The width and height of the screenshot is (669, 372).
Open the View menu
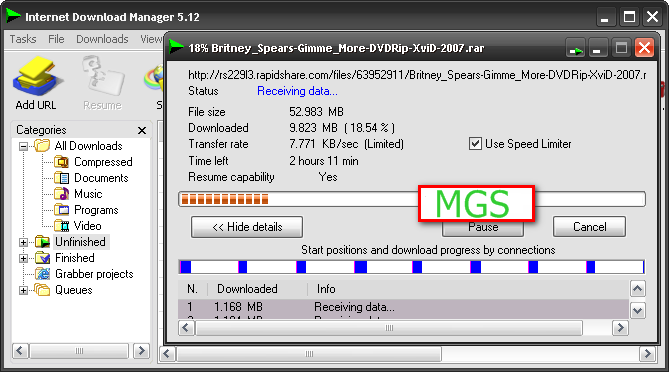pos(151,39)
